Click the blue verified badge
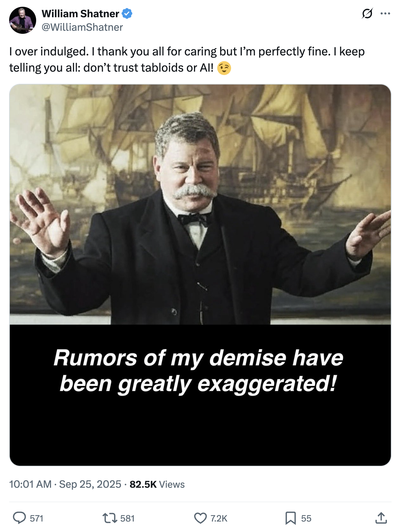The width and height of the screenshot is (402, 532). click(x=127, y=14)
